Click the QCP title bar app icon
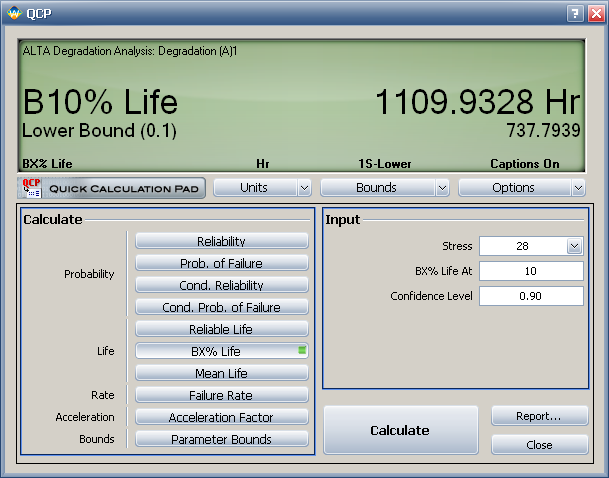Image resolution: width=609 pixels, height=478 pixels. [x=12, y=12]
